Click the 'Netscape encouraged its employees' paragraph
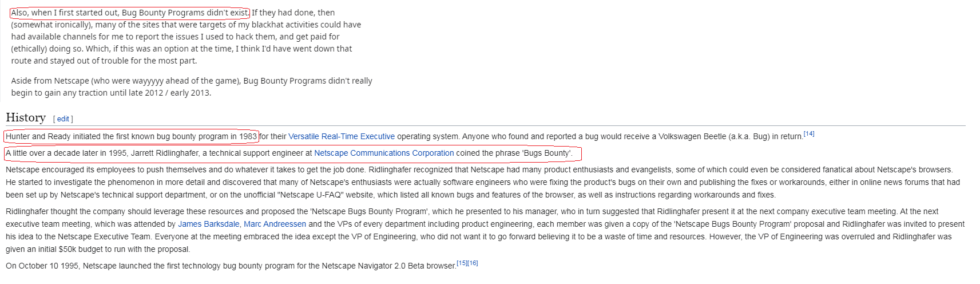980x284 pixels. pos(481,182)
